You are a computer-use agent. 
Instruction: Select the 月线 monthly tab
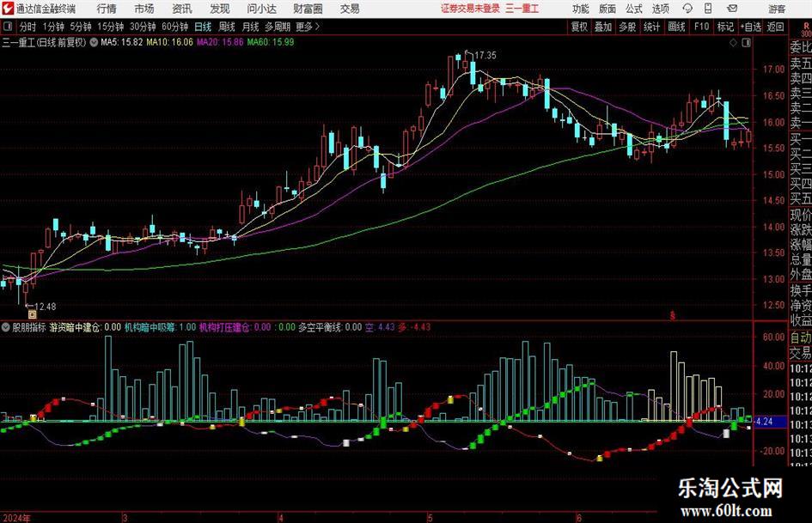point(250,27)
